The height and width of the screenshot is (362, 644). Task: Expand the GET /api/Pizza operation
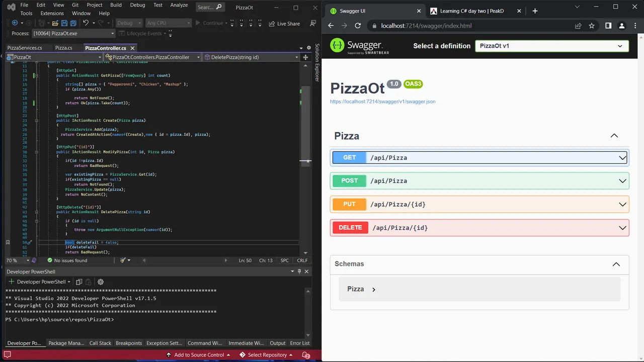click(479, 157)
